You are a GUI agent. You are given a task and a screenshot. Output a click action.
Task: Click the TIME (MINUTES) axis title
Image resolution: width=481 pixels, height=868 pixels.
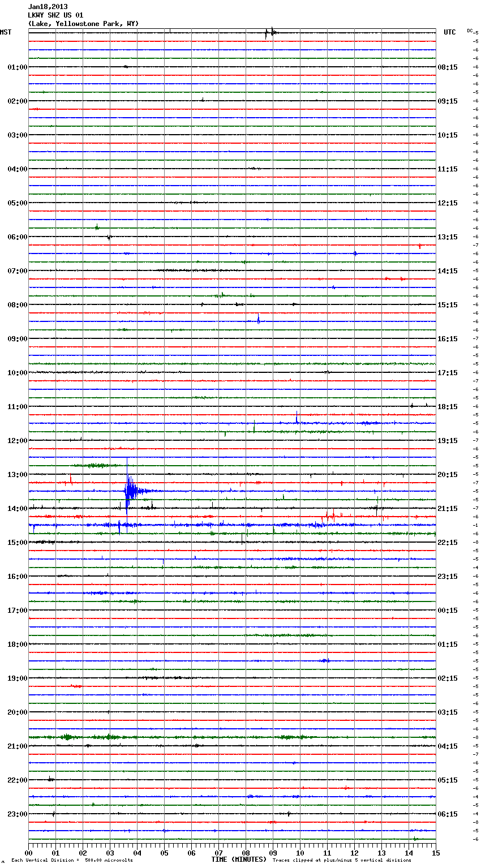[x=239, y=860]
